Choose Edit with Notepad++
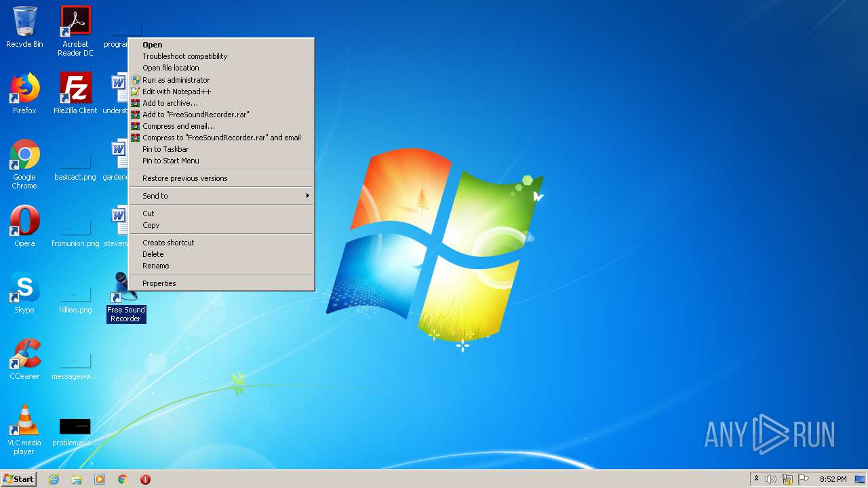The width and height of the screenshot is (868, 488). pyautogui.click(x=221, y=91)
